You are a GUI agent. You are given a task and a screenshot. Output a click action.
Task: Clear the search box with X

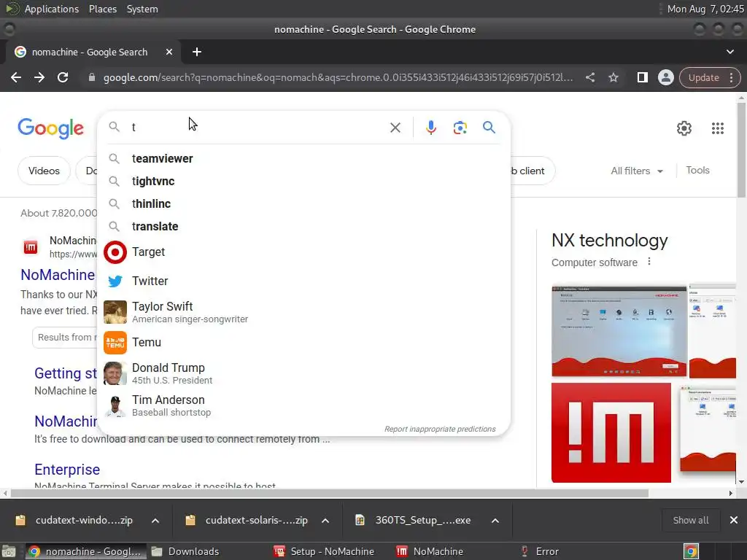395,128
